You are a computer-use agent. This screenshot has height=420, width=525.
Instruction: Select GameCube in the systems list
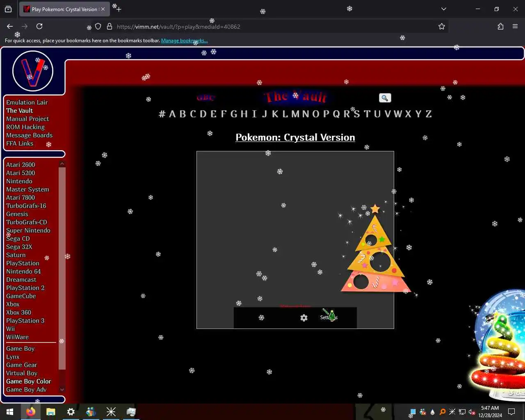pyautogui.click(x=21, y=296)
